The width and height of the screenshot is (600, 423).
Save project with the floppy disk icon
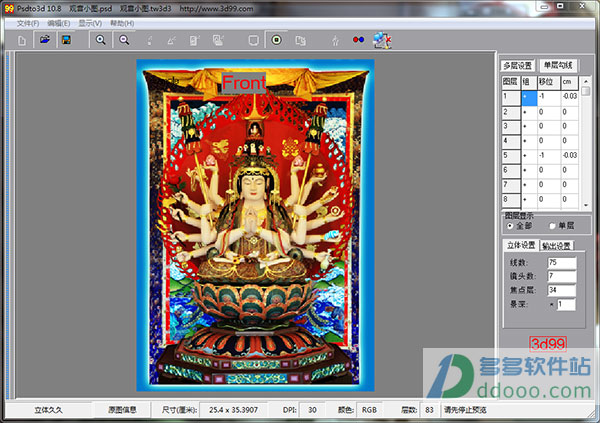(x=67, y=40)
